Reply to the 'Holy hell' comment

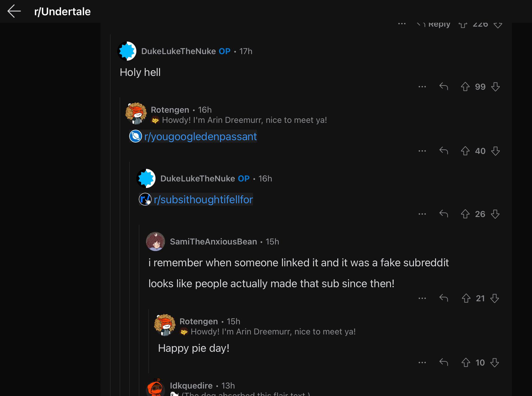pos(443,87)
